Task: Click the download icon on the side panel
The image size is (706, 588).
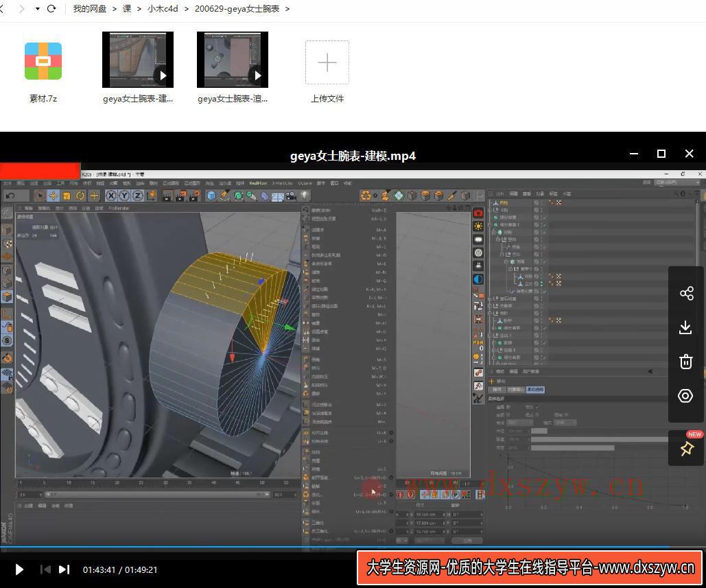Action: (685, 327)
